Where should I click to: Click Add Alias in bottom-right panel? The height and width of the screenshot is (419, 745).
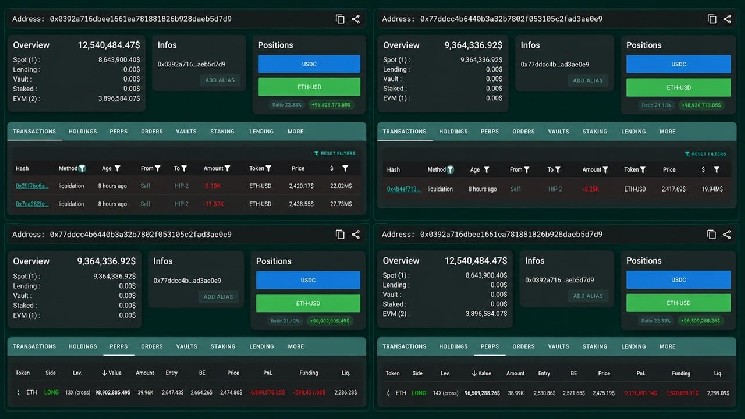[x=588, y=295]
